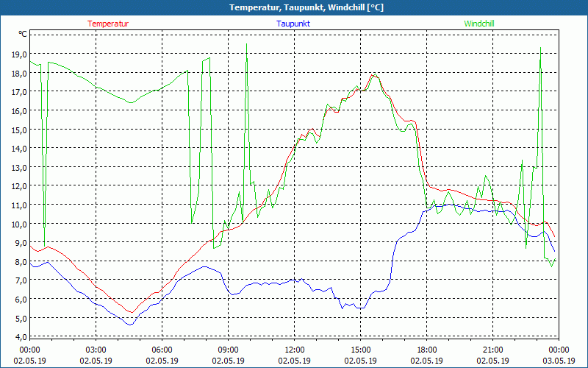Click the '02.05.19' date under 21:00
Screen dimensions: 588x368
tap(492, 361)
